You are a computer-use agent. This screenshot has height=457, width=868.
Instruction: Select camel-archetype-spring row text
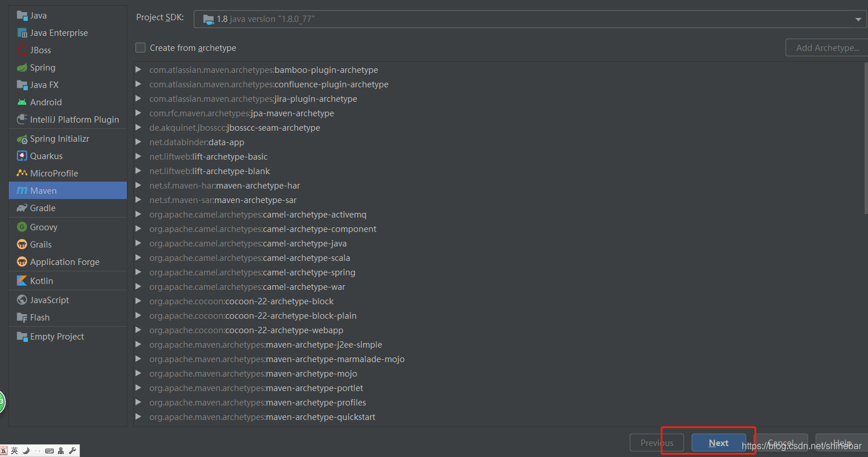coord(252,272)
